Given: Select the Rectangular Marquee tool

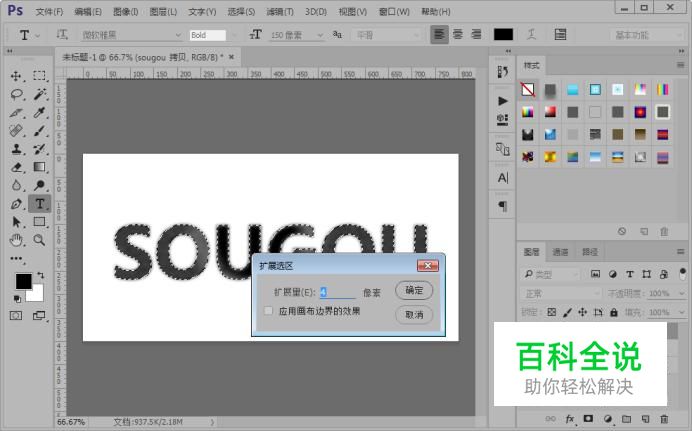Looking at the screenshot, I should tap(39, 76).
